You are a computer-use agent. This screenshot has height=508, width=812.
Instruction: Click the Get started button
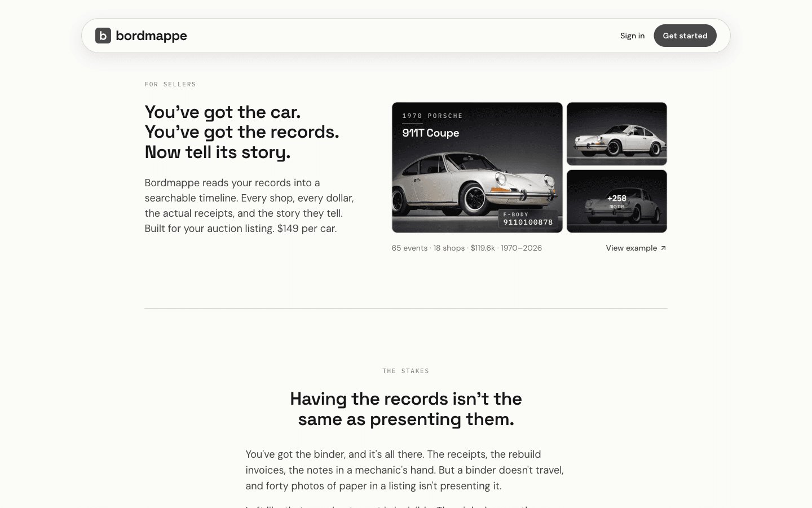click(685, 36)
